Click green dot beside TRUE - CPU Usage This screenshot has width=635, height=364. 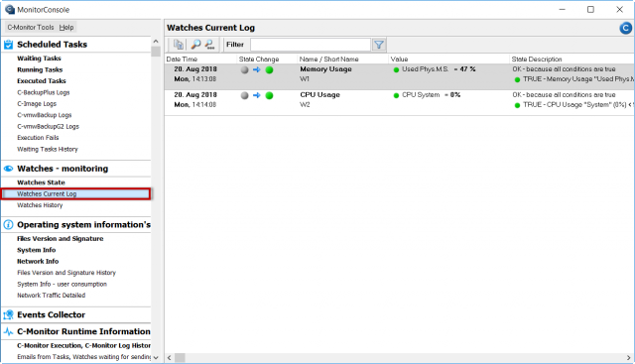[517, 105]
